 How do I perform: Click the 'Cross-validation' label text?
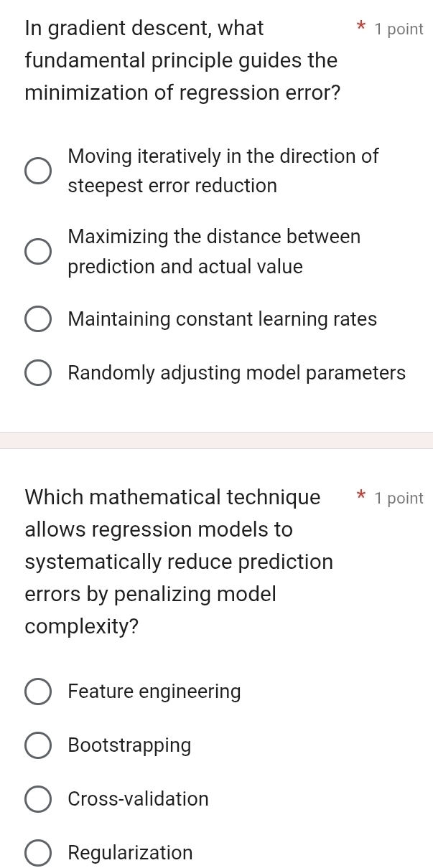point(139,798)
